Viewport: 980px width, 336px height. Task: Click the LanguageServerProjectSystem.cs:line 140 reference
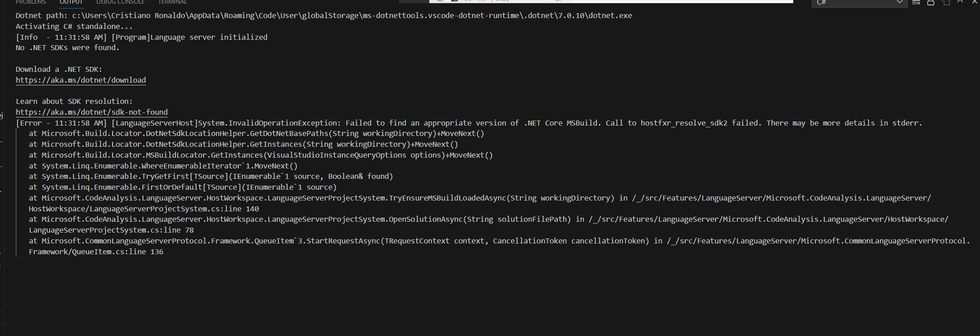(144, 209)
